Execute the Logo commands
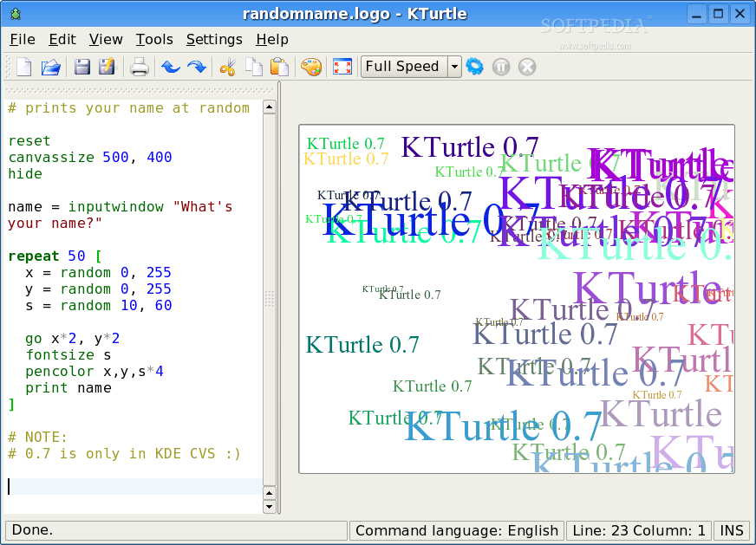This screenshot has width=756, height=545. point(475,66)
